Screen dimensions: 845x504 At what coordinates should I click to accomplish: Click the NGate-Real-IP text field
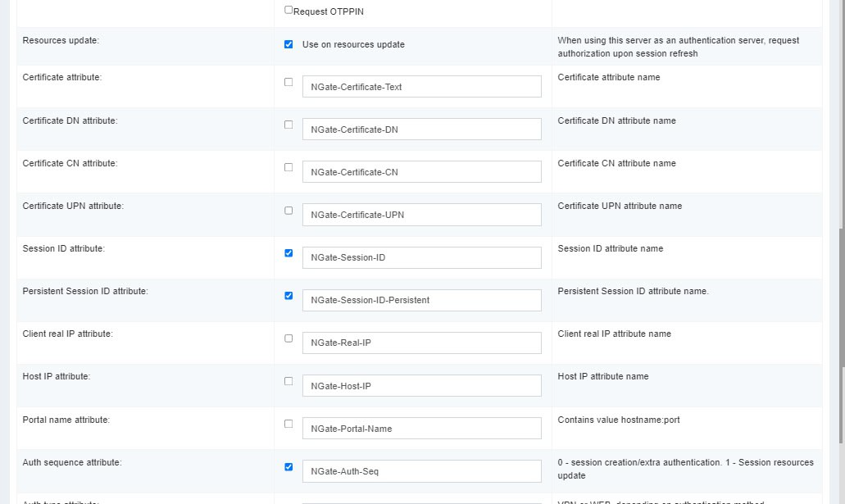coord(421,343)
